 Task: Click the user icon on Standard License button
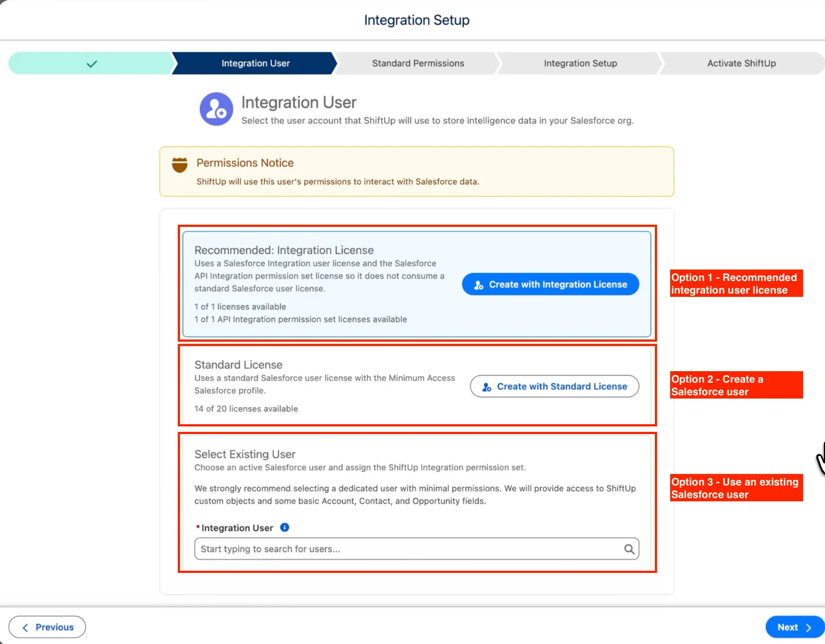(487, 387)
